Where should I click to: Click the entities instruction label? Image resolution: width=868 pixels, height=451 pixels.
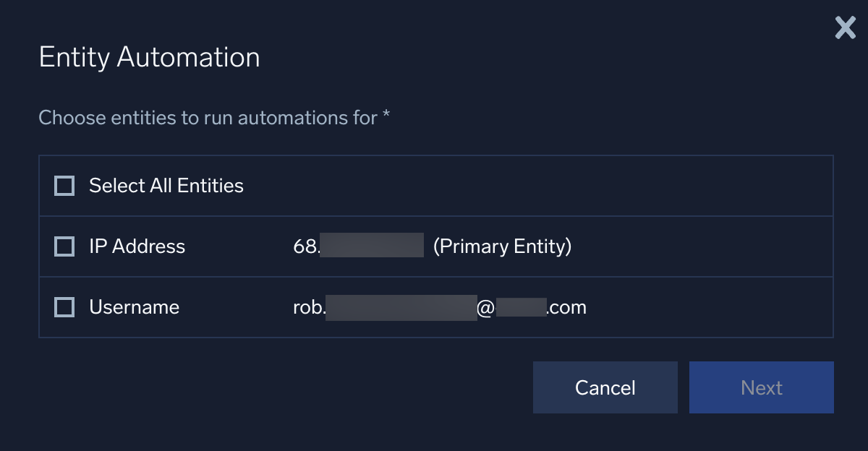click(x=214, y=117)
